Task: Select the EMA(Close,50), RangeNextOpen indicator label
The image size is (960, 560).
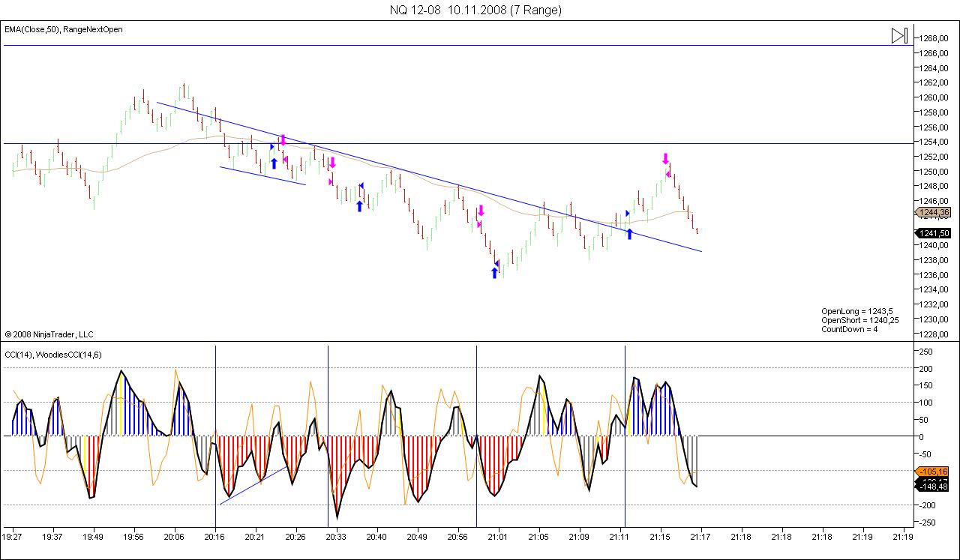Action: [x=64, y=29]
